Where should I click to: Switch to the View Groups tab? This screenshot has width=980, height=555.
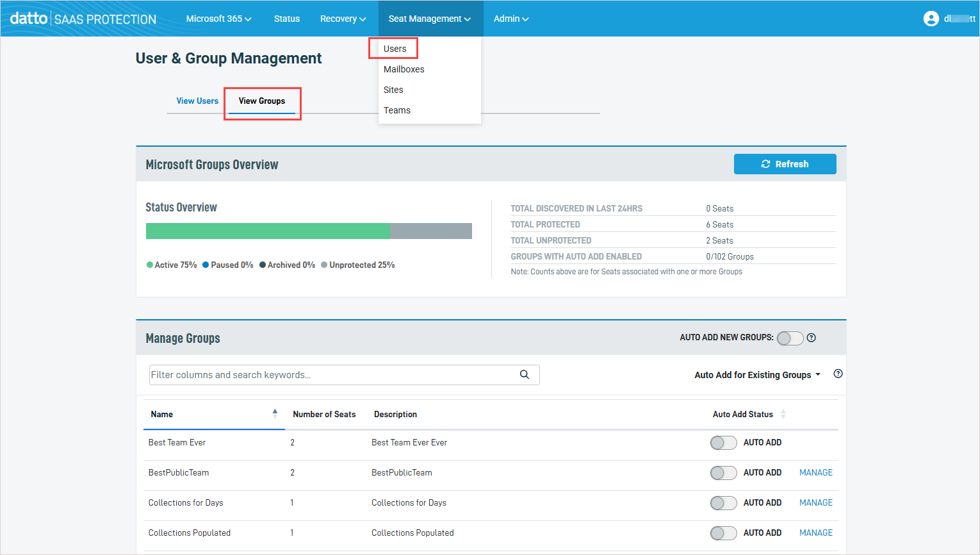click(262, 101)
